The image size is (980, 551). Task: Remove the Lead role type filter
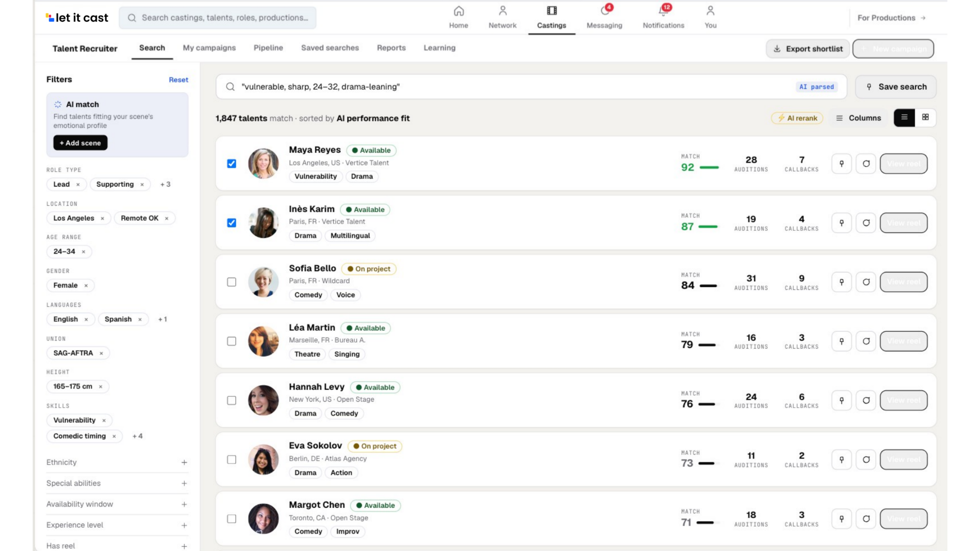click(78, 184)
